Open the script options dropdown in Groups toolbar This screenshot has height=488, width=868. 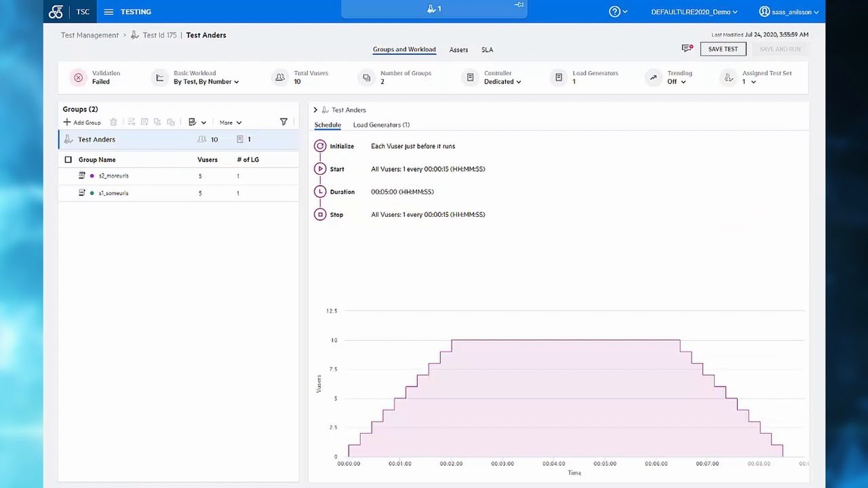click(x=197, y=122)
